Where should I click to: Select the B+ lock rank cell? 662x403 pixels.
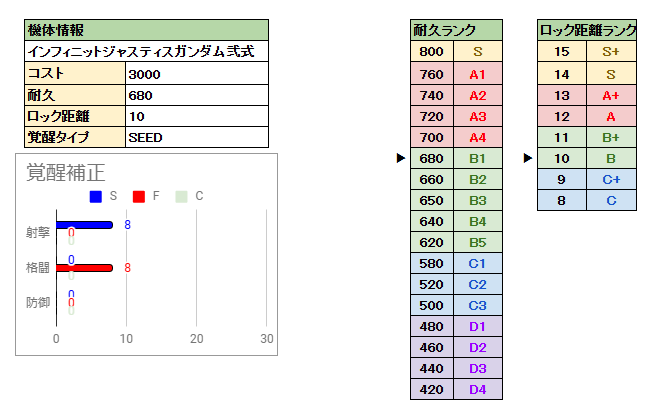point(611,138)
